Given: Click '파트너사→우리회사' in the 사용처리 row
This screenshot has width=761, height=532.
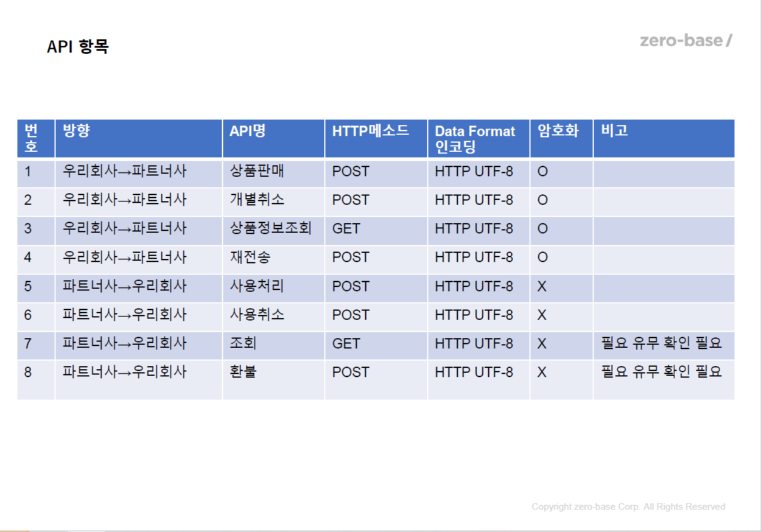Looking at the screenshot, I should tap(139, 287).
